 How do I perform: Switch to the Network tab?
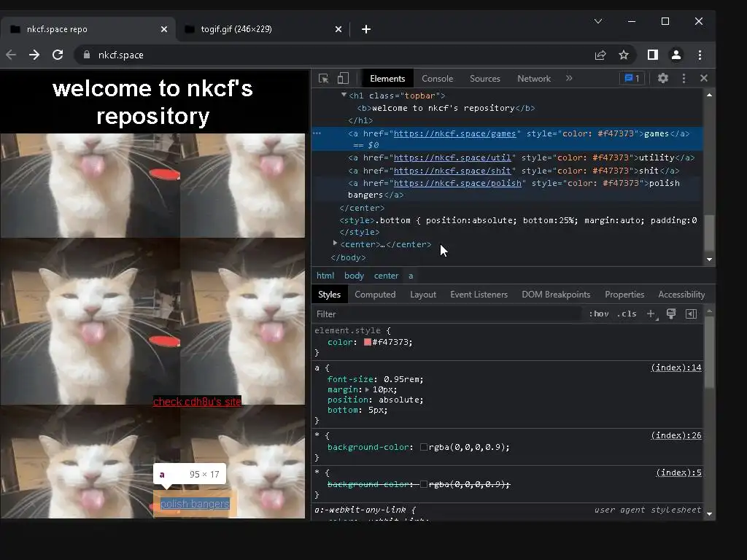(x=533, y=79)
